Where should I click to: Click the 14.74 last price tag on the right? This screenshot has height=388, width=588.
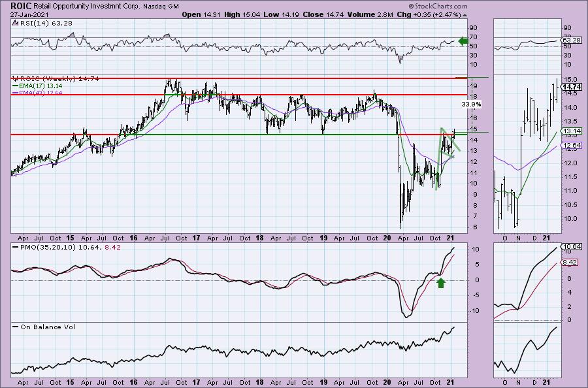point(572,87)
